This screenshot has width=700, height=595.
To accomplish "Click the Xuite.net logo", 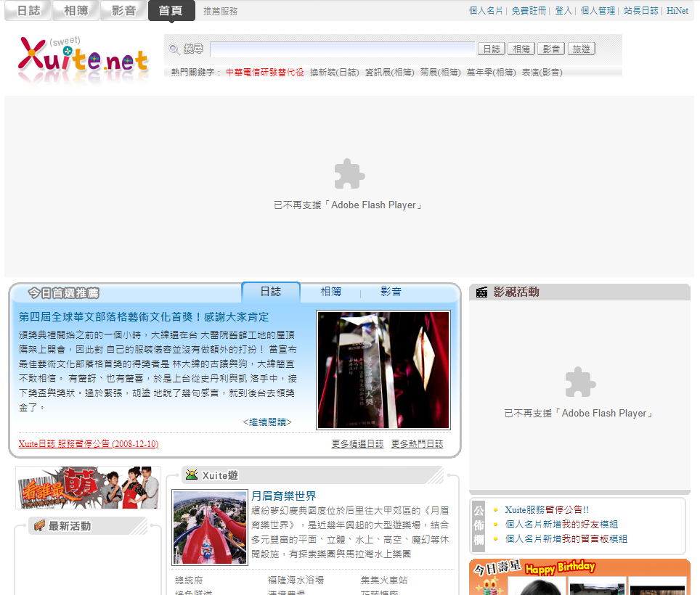I will (x=84, y=58).
